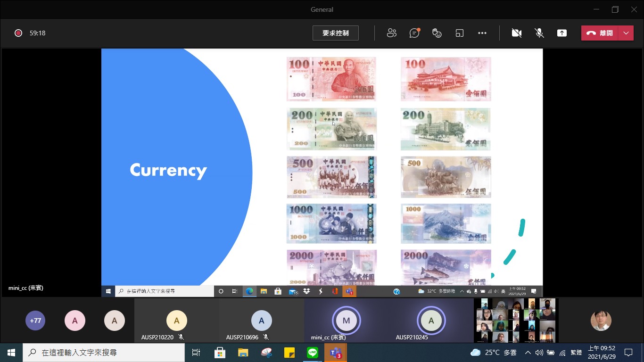Open the share content tray
Image resolution: width=644 pixels, height=362 pixels.
click(x=562, y=33)
